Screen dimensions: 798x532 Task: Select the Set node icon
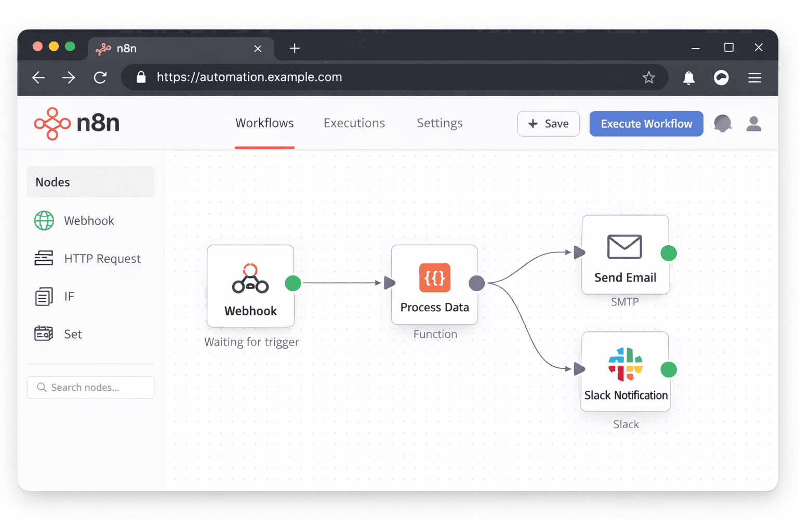tap(44, 334)
